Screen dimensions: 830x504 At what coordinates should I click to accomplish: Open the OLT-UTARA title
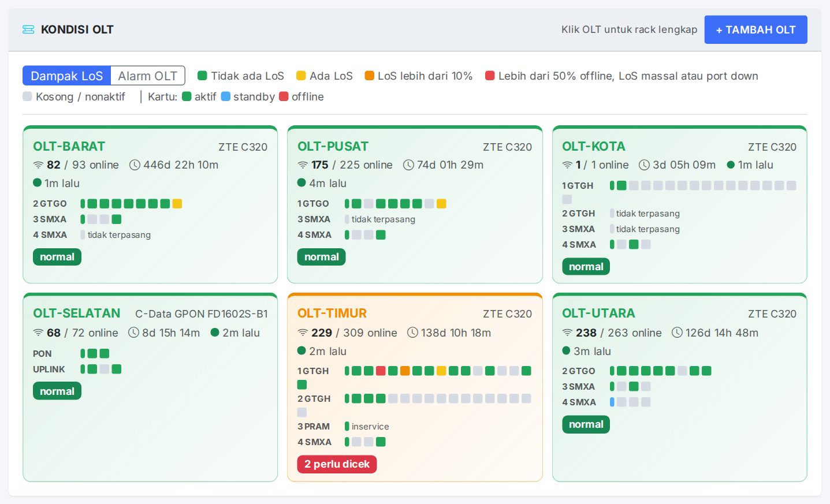click(x=598, y=313)
